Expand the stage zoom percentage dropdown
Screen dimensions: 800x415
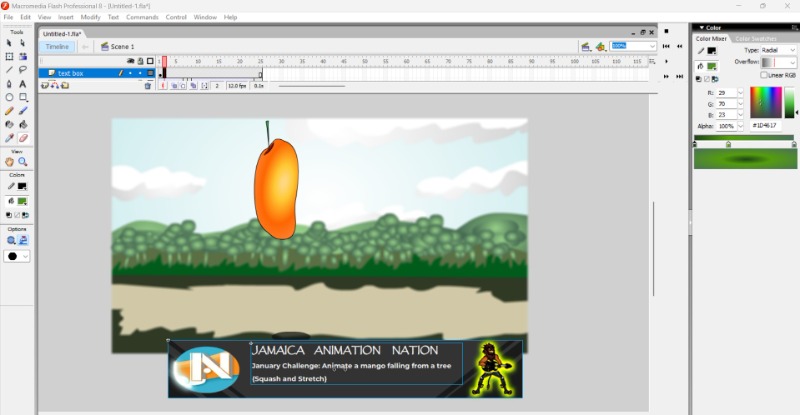point(652,46)
